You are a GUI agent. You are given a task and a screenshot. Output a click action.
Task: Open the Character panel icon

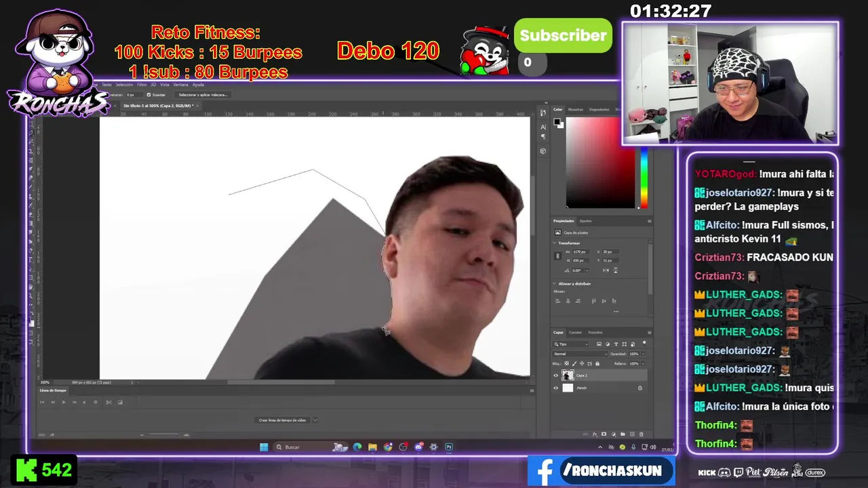point(543,127)
